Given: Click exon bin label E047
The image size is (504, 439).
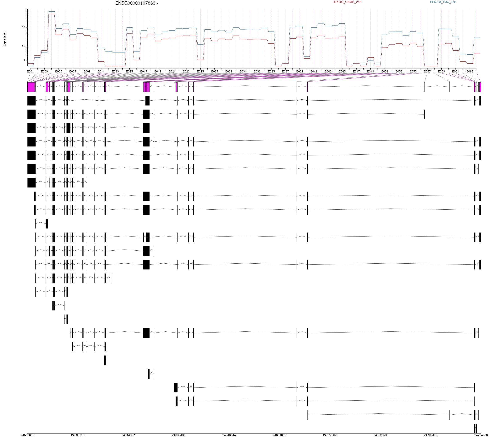Looking at the screenshot, I should (x=356, y=72).
